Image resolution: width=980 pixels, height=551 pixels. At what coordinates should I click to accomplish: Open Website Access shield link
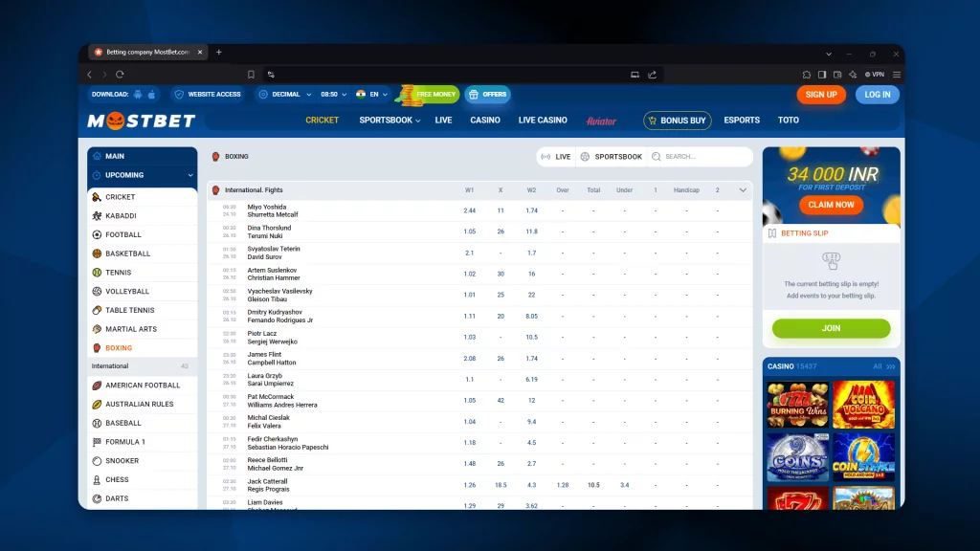208,95
